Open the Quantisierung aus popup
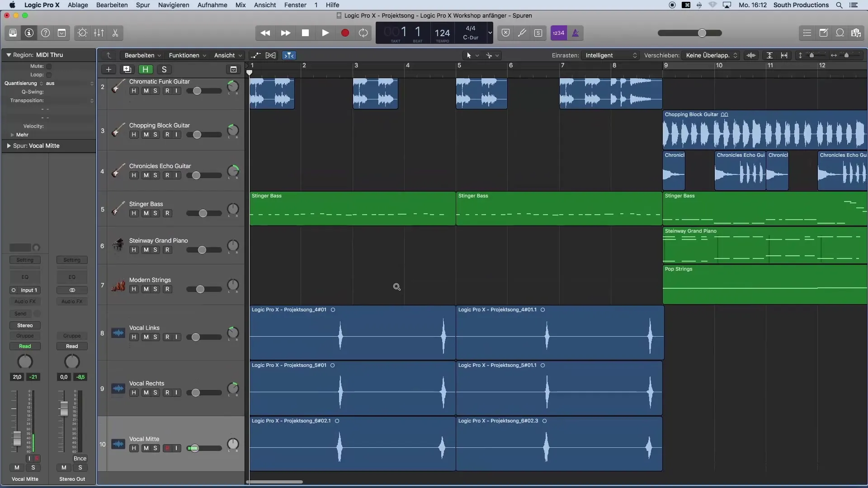Screen dimensions: 868x488 70,84
